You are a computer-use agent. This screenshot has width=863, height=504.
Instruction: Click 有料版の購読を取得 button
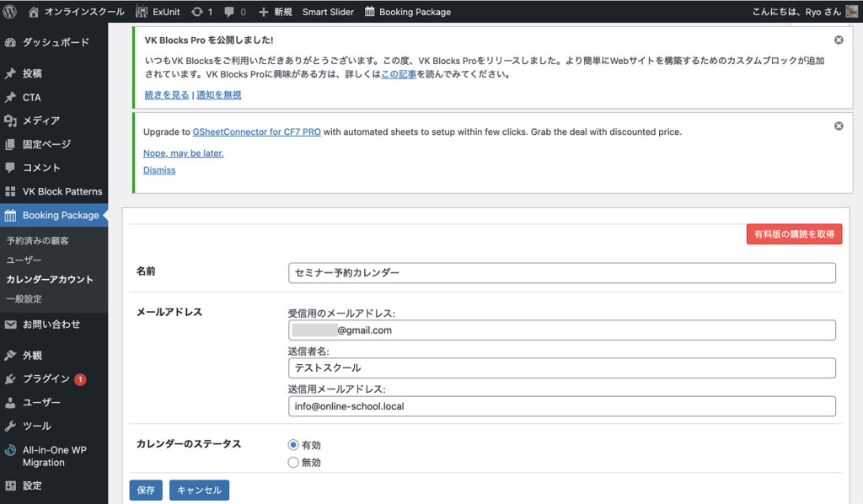point(794,234)
